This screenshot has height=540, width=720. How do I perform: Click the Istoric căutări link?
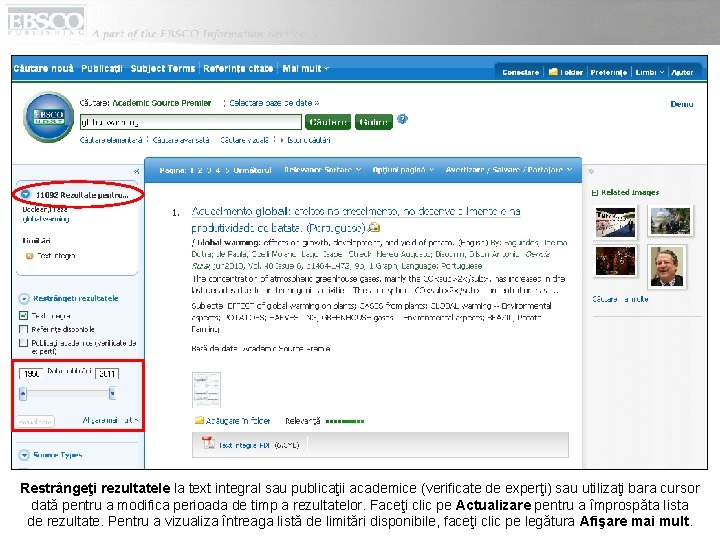click(x=308, y=140)
